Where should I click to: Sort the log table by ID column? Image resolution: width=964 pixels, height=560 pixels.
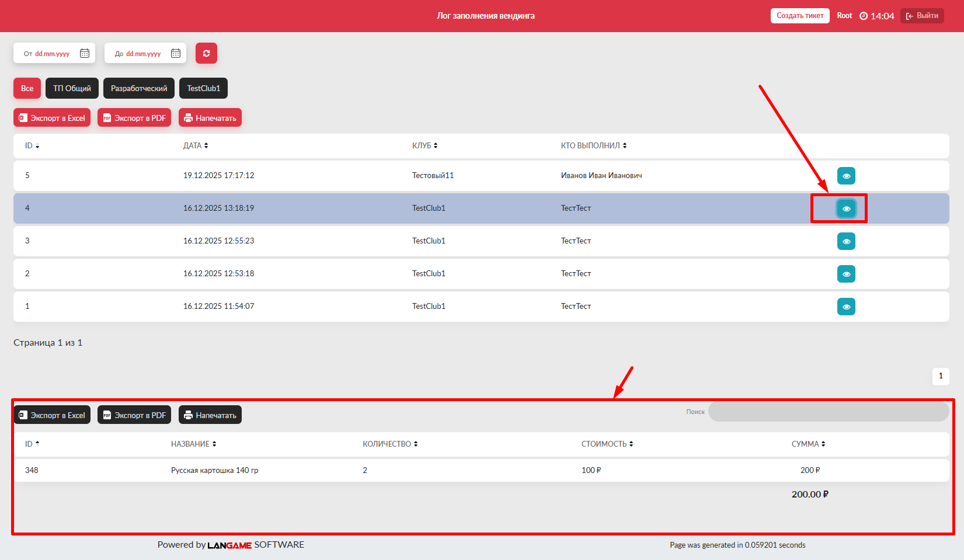point(32,145)
